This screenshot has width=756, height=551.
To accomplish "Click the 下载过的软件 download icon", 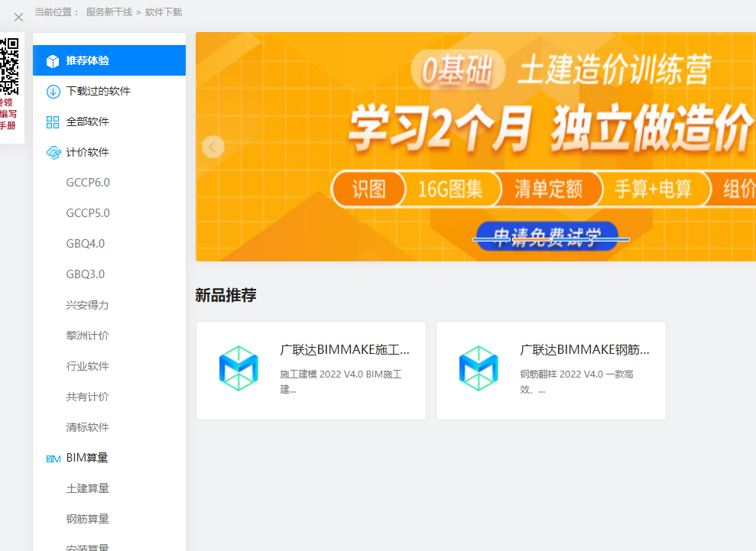I will pos(53,92).
